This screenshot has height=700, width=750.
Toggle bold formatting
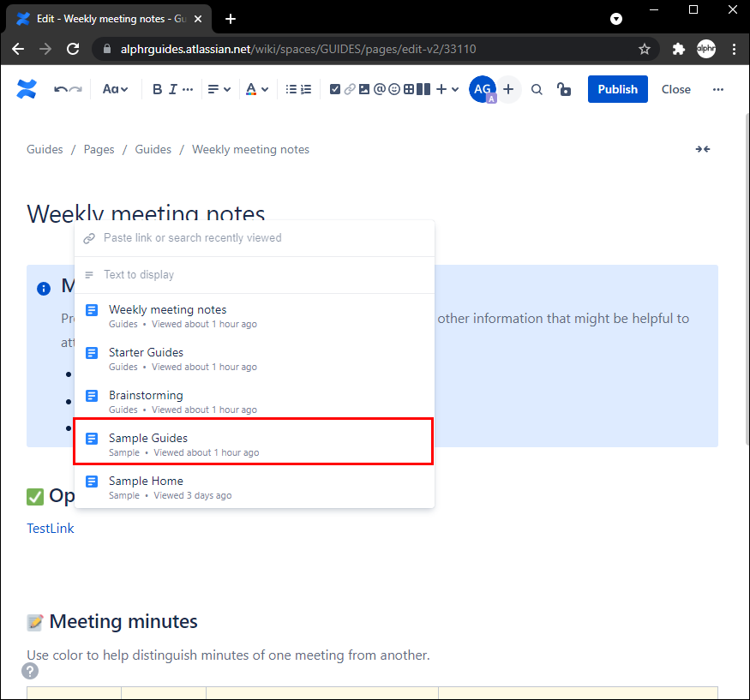point(157,89)
